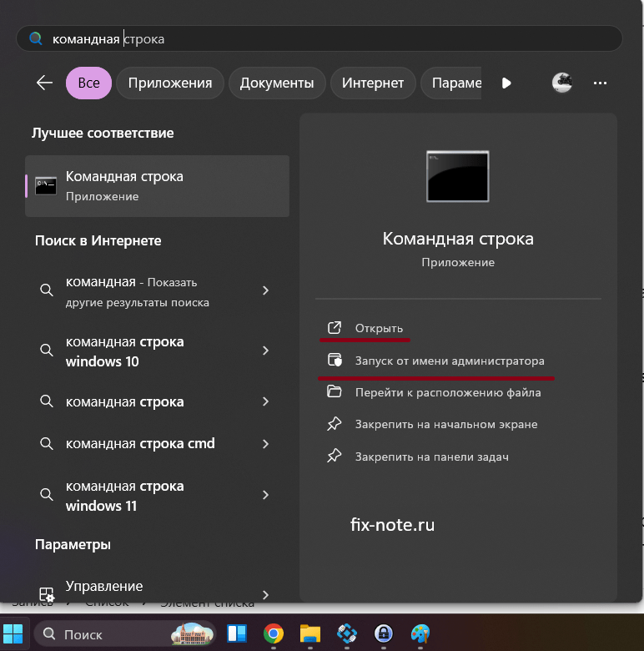Expand the 'командная строка windows 11' chevron
The height and width of the screenshot is (651, 644).
tap(265, 495)
